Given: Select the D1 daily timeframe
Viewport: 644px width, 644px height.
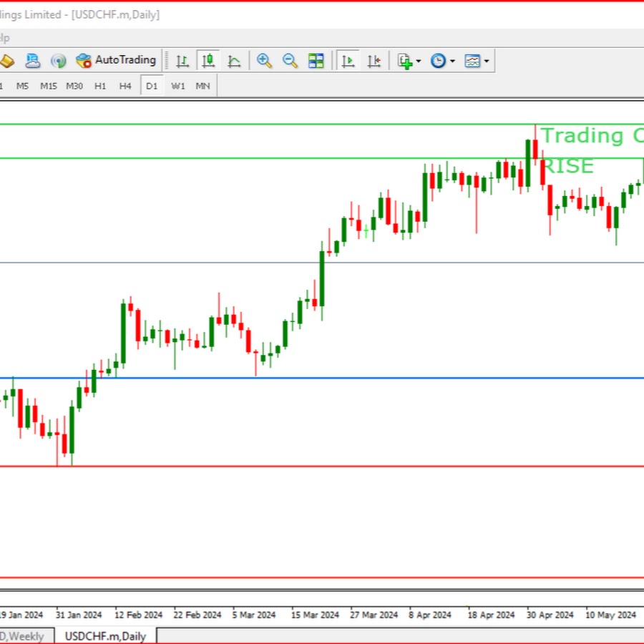Looking at the screenshot, I should [x=152, y=86].
